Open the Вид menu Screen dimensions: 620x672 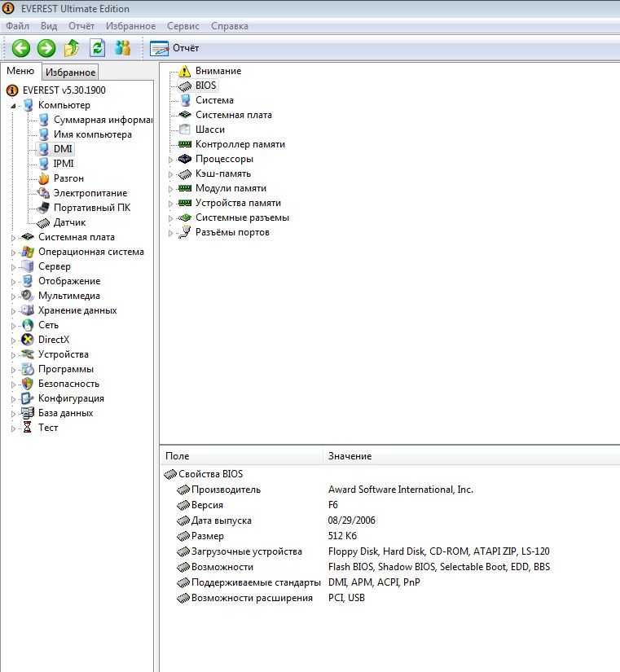[49, 26]
